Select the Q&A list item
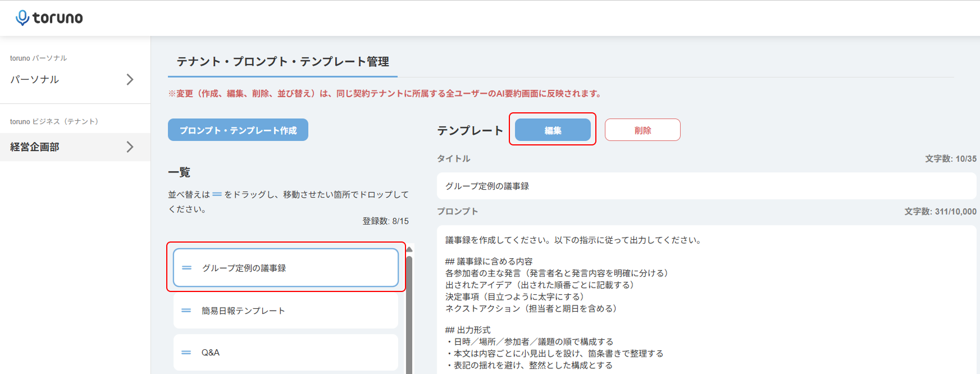The width and height of the screenshot is (980, 374). click(286, 353)
